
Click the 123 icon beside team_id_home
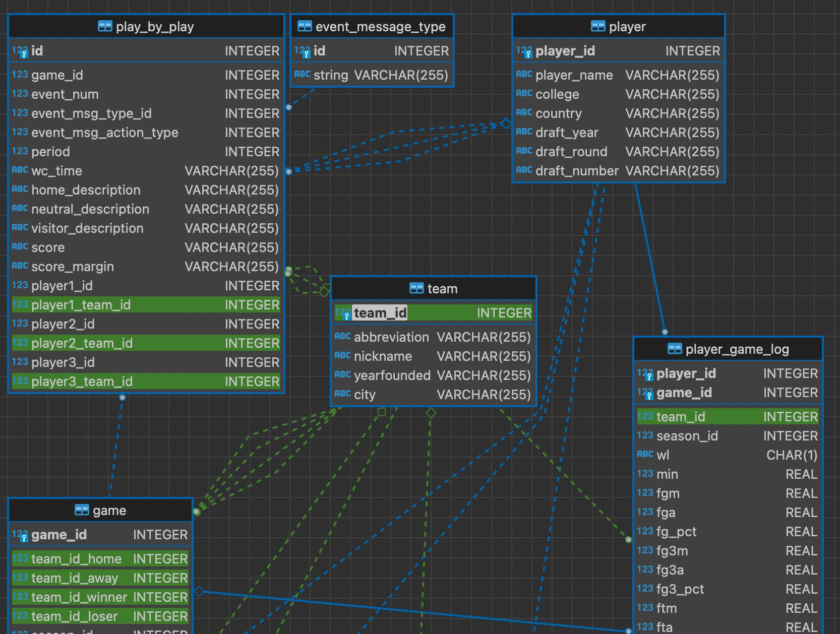(20, 558)
